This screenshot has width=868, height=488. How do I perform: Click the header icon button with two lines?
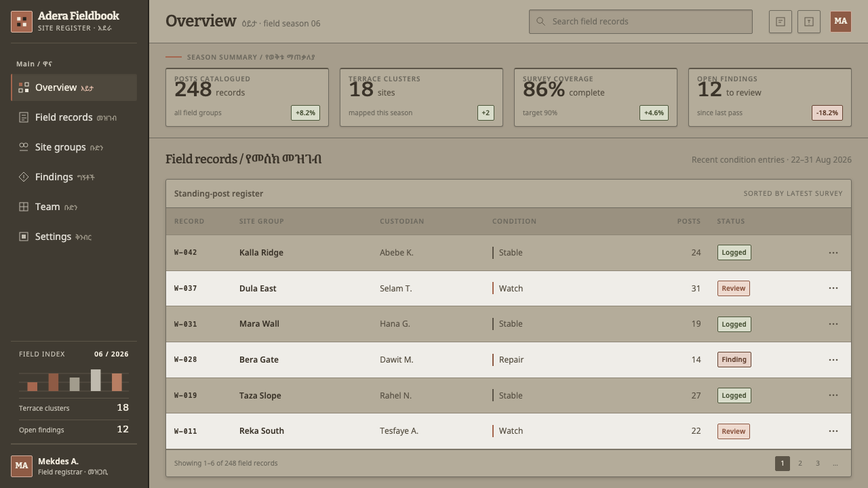(x=781, y=22)
